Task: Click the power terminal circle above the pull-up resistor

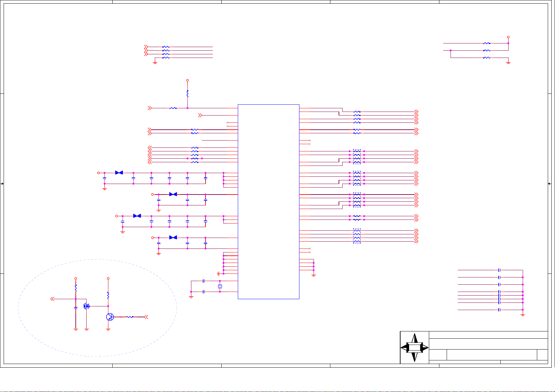Action: (187, 80)
